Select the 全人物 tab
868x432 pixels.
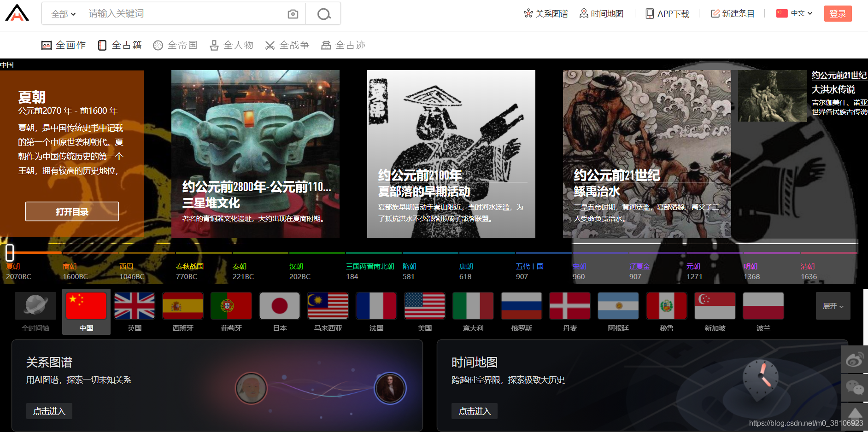tap(232, 45)
